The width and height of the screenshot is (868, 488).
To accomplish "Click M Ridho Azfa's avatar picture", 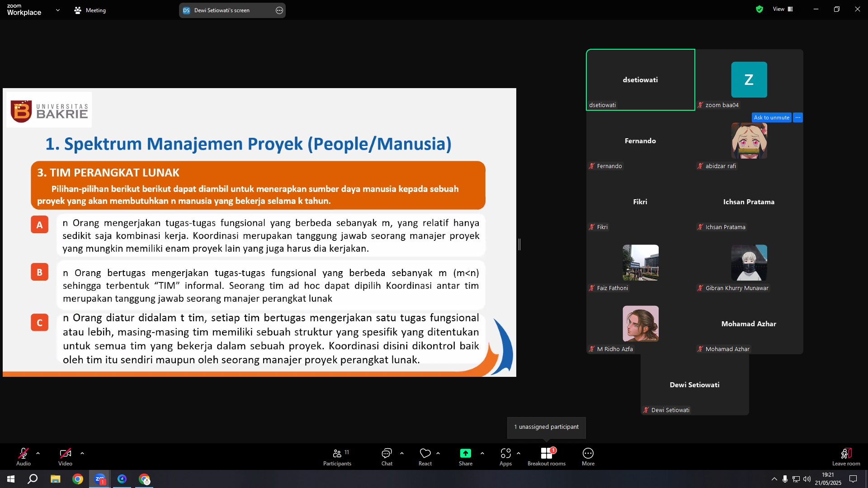I will pos(641,324).
